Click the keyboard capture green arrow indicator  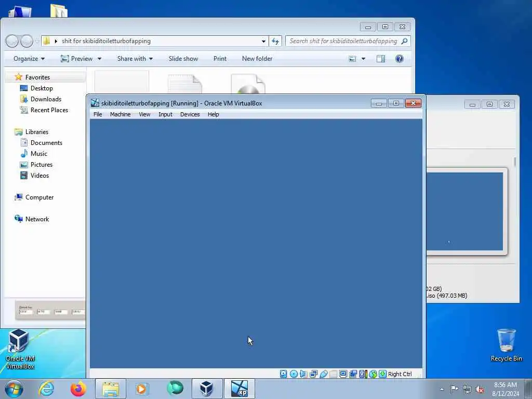382,374
